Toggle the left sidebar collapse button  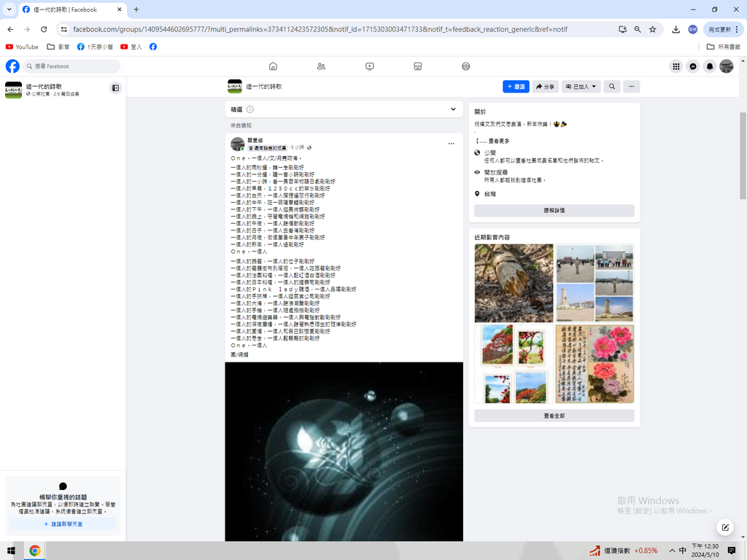[115, 88]
